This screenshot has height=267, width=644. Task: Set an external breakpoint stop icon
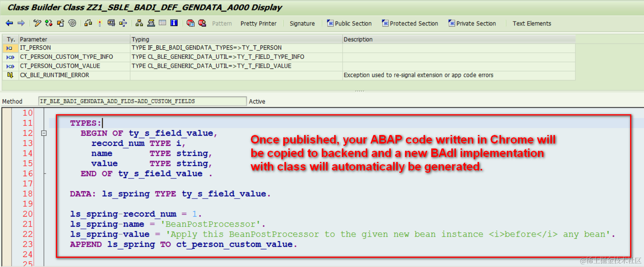tap(202, 23)
